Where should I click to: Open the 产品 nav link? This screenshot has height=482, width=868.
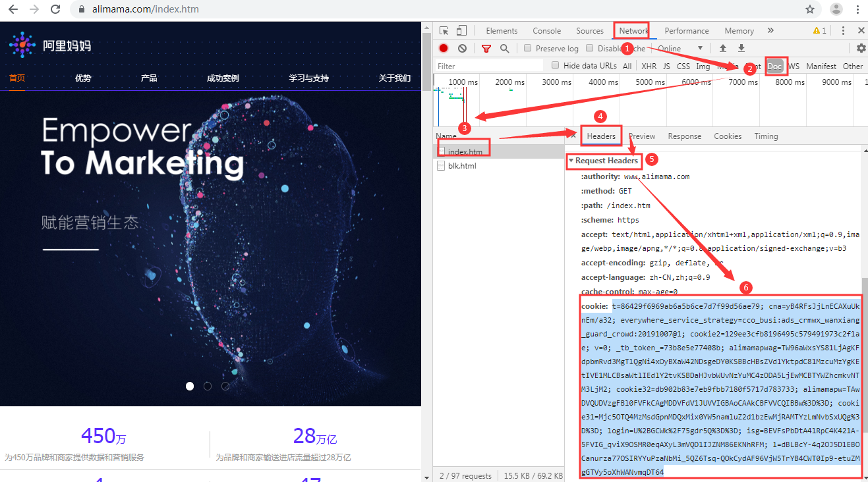(149, 78)
